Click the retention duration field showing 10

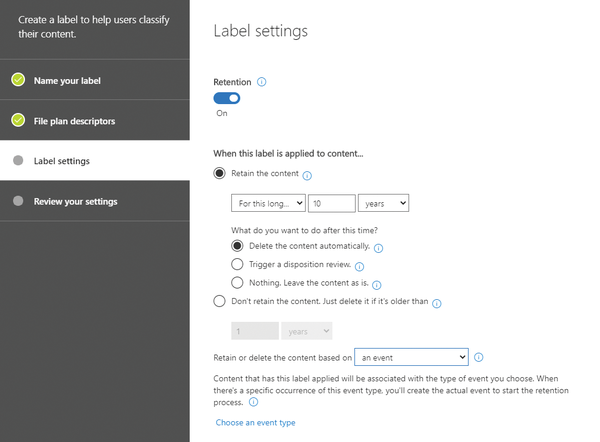click(x=332, y=203)
